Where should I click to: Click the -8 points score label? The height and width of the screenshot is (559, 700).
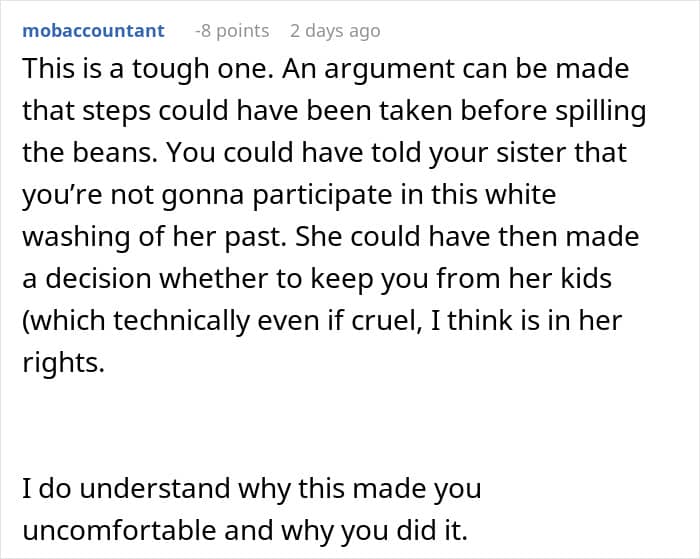point(232,31)
